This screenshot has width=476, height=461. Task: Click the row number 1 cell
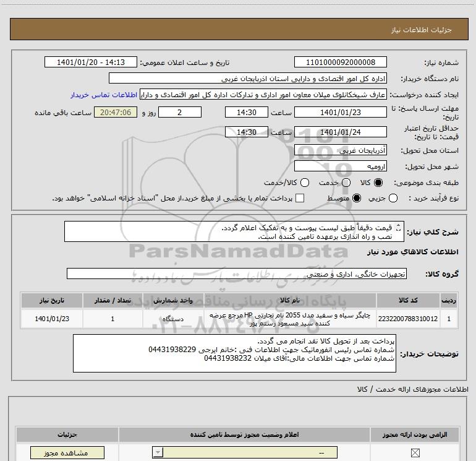449,319
